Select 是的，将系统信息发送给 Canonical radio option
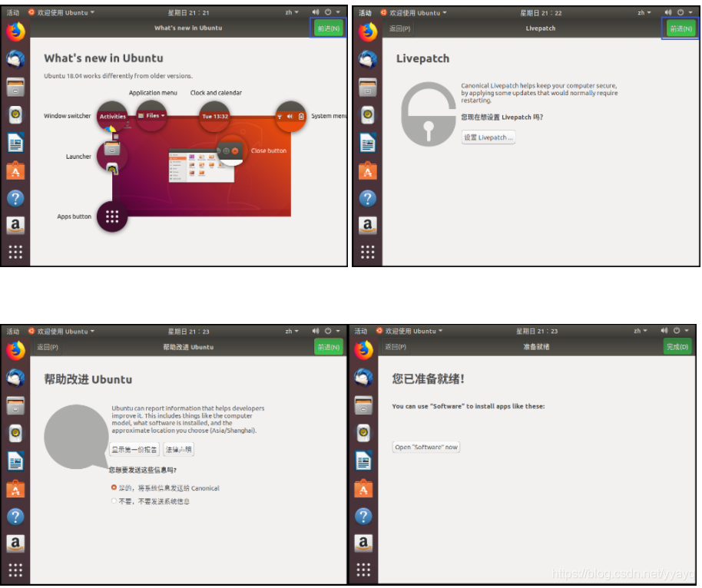This screenshot has width=702, height=588. (165, 487)
